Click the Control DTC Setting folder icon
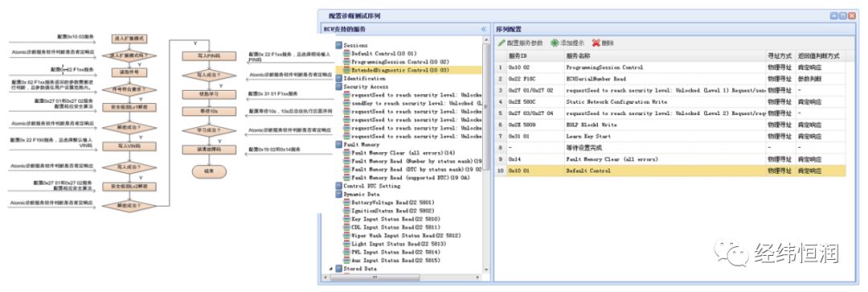 (x=338, y=186)
